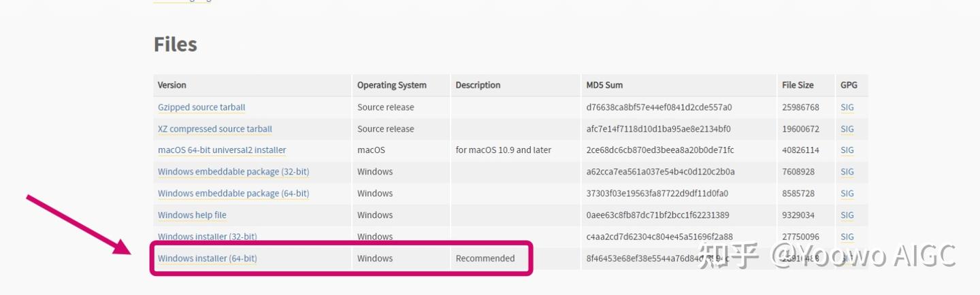Open SIG for Windows embeddable package (64-bit)

pyautogui.click(x=847, y=194)
